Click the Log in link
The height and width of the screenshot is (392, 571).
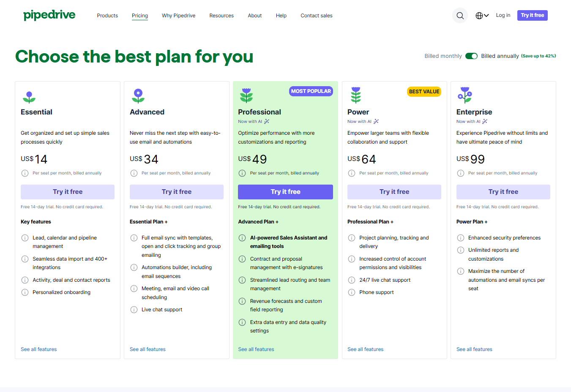point(503,15)
